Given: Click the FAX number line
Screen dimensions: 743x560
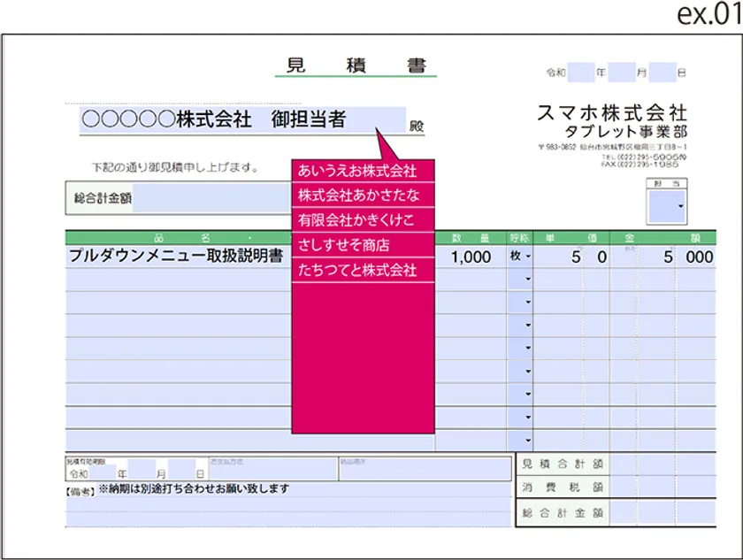Looking at the screenshot, I should click(640, 164).
